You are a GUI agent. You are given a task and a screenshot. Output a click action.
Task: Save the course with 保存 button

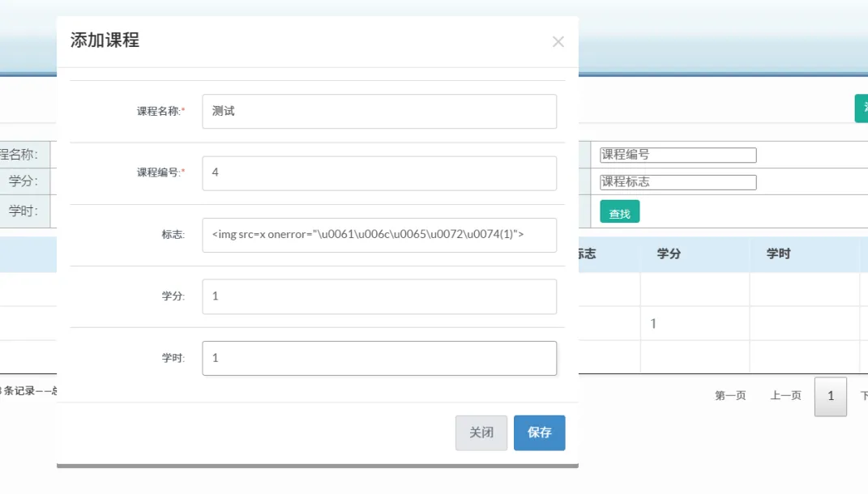(x=539, y=432)
